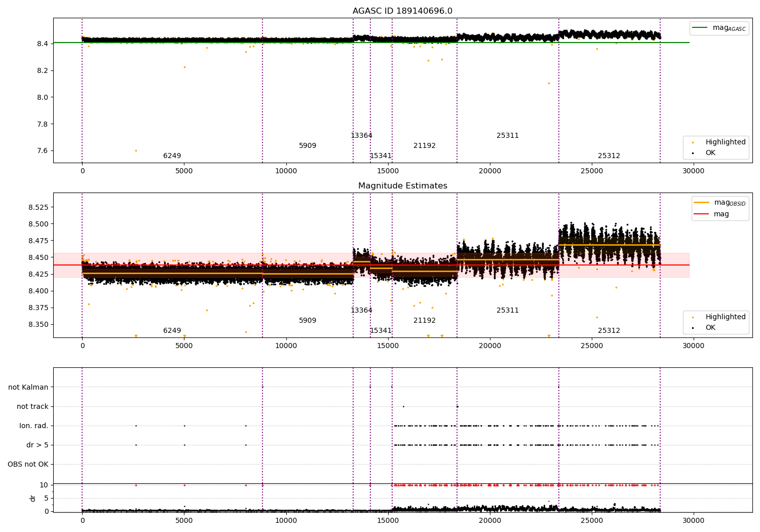Click the "dr > 5" axis label
This screenshot has height=532, width=760.
pos(37,445)
